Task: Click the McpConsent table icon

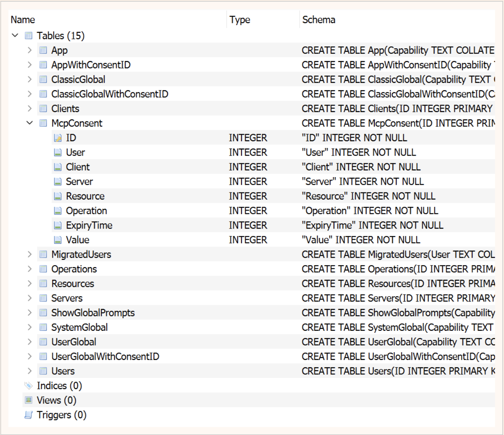Action: coord(43,123)
